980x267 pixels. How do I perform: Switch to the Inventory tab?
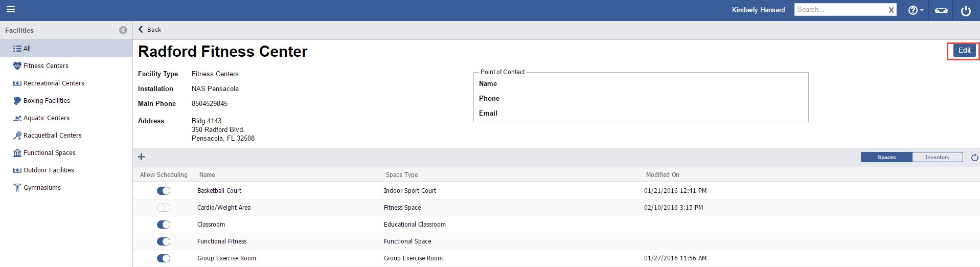[937, 158]
